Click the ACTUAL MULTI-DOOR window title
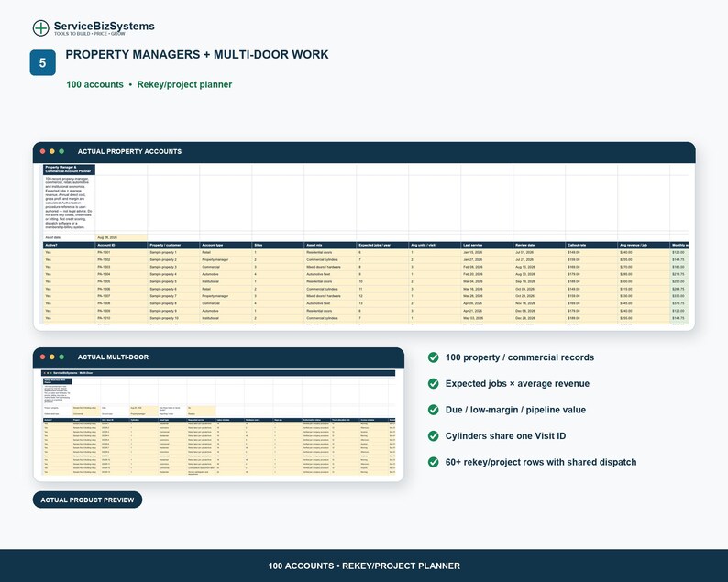 (x=113, y=357)
